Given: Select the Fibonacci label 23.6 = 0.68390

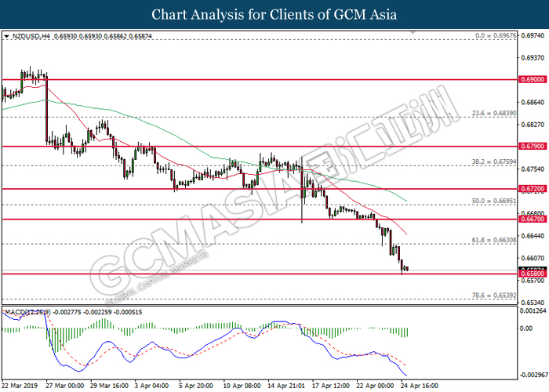Looking at the screenshot, I should (494, 114).
